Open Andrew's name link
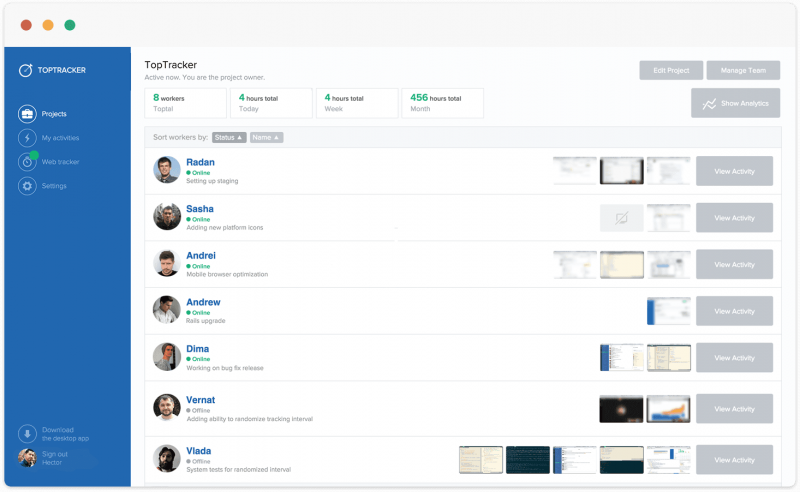 [x=203, y=302]
